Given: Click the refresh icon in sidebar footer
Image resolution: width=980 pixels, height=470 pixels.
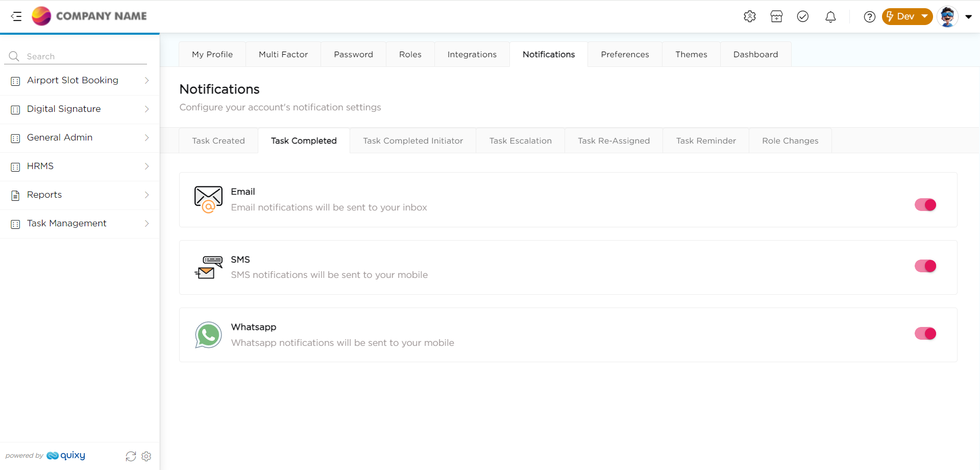Looking at the screenshot, I should point(131,456).
